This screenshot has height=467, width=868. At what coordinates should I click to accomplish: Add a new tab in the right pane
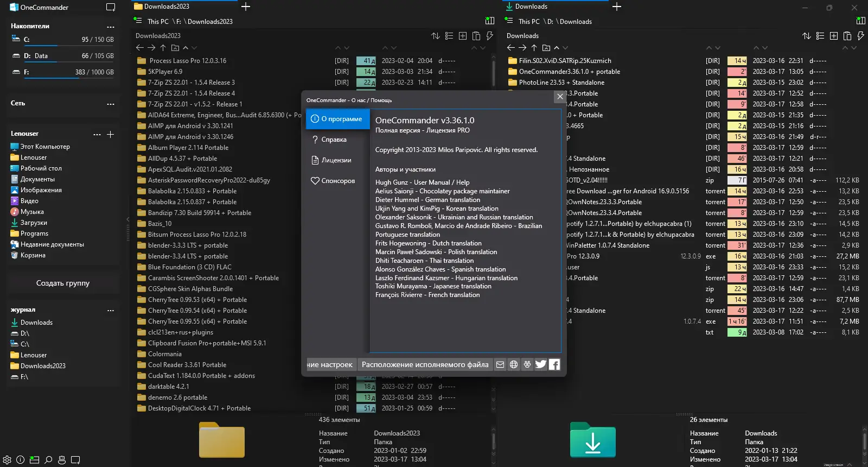tap(617, 7)
